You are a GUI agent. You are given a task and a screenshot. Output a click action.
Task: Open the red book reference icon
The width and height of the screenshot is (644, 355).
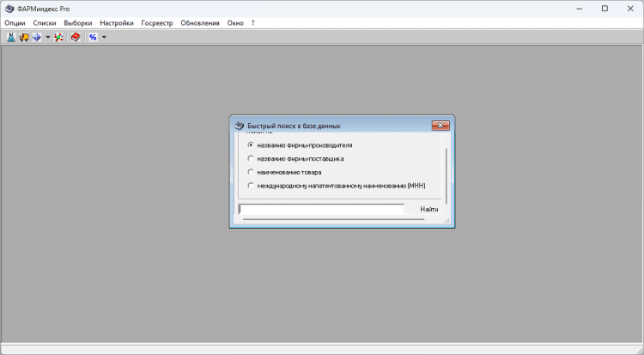pyautogui.click(x=76, y=38)
